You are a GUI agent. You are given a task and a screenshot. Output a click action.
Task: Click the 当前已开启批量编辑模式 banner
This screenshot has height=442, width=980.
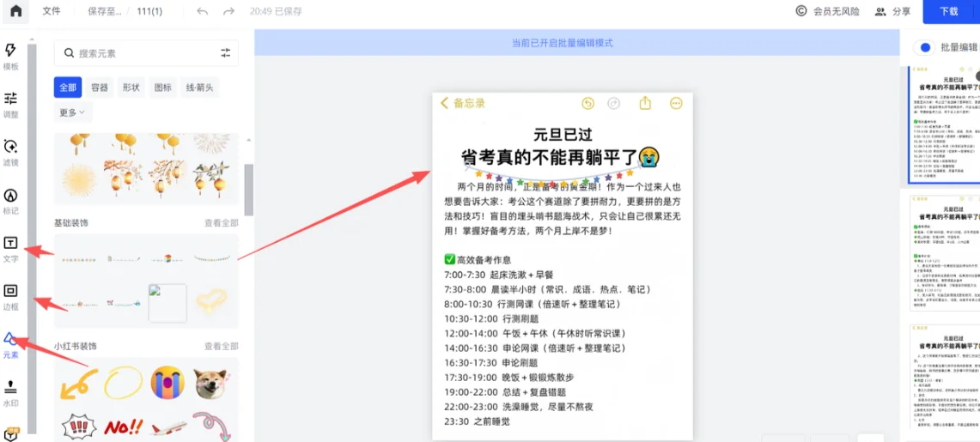[563, 43]
